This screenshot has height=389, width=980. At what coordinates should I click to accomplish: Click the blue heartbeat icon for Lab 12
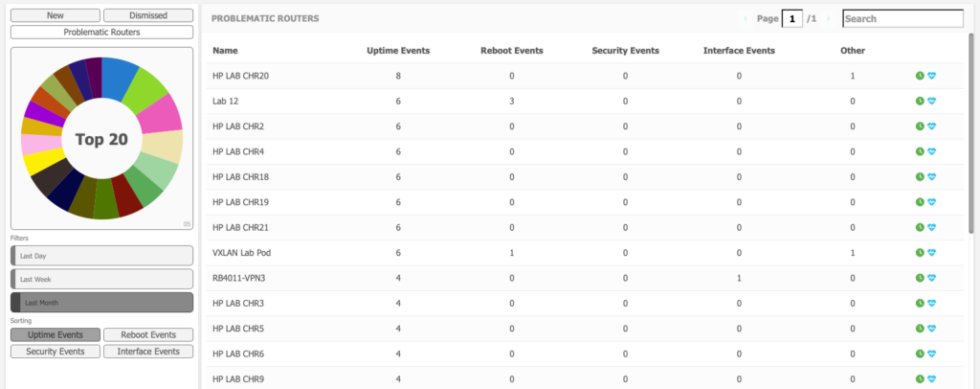pyautogui.click(x=931, y=101)
